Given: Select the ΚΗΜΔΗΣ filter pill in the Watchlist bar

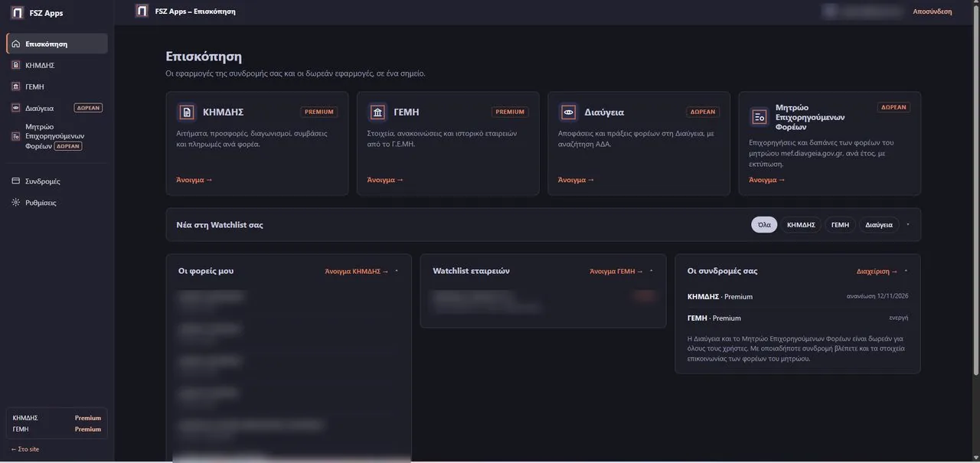Looking at the screenshot, I should coord(801,224).
